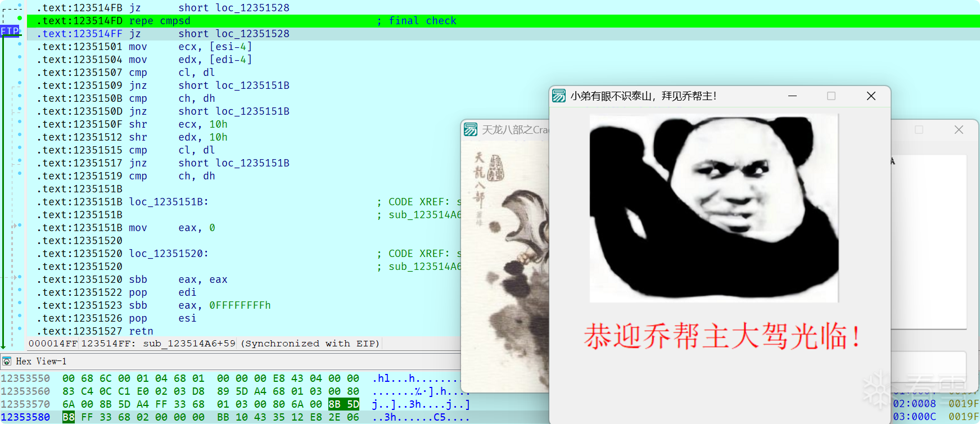
Task: Click the status line 'sub_123514A6+59 (Synchronized with EIP)'
Action: [261, 343]
